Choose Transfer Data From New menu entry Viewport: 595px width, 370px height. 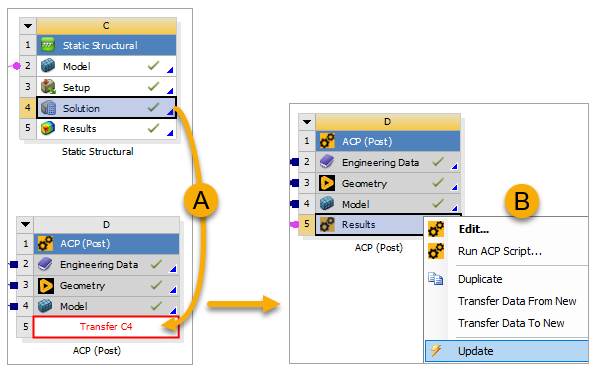coord(517,301)
